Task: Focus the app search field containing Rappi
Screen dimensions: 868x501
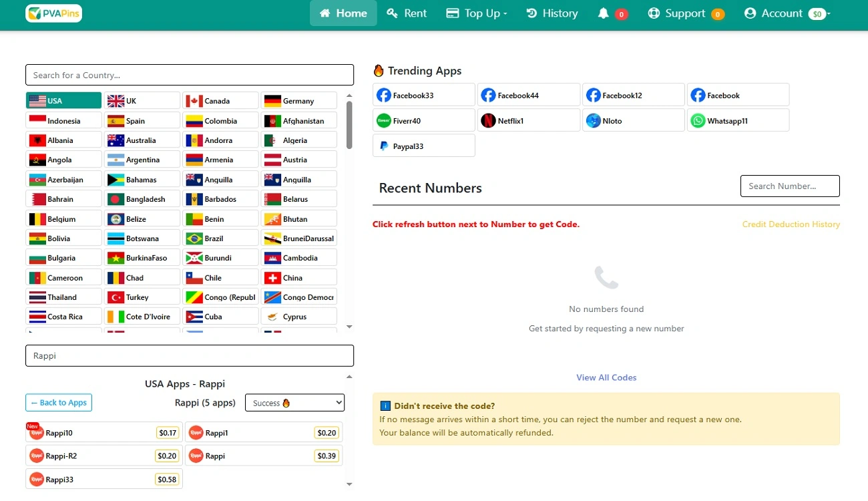Action: coord(190,355)
